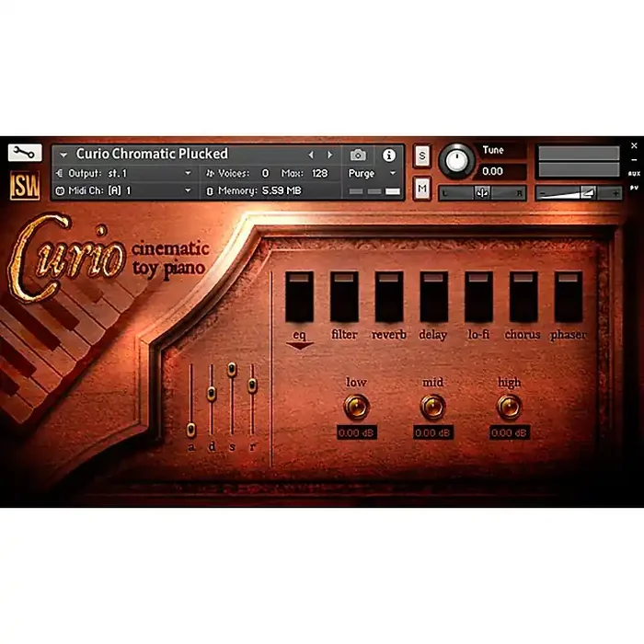This screenshot has width=644, height=644.
Task: Take a snapshot with camera icon
Action: [x=358, y=155]
